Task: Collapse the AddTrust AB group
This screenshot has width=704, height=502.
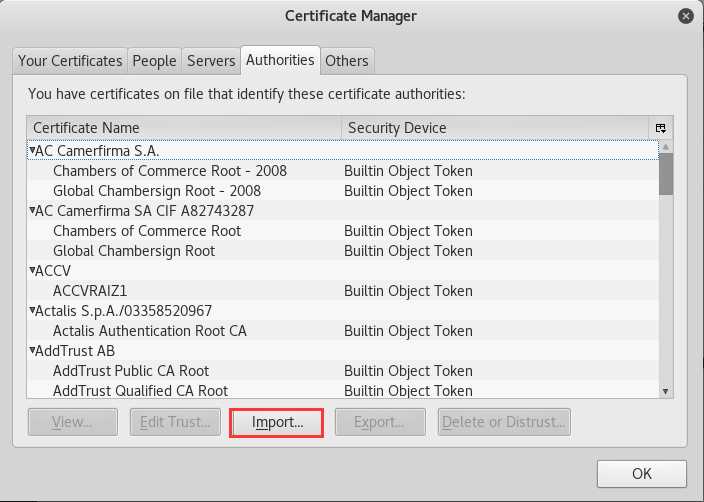Action: tap(32, 350)
